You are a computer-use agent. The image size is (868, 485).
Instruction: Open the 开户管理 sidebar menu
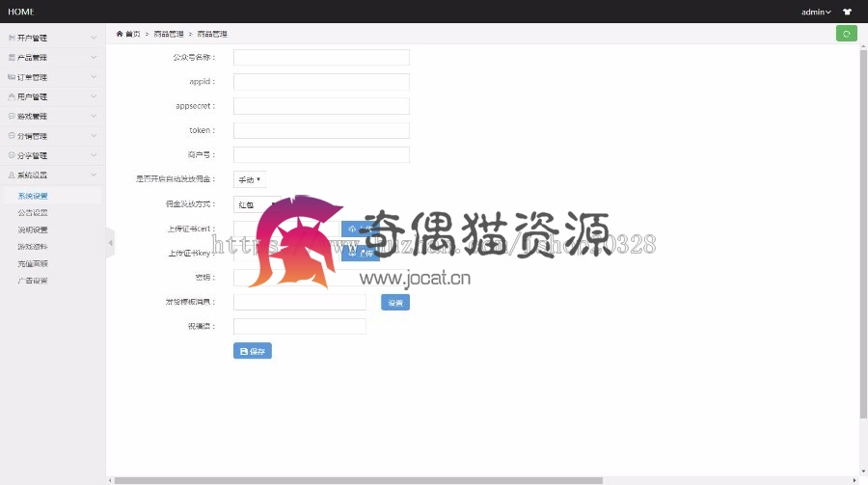click(x=53, y=38)
